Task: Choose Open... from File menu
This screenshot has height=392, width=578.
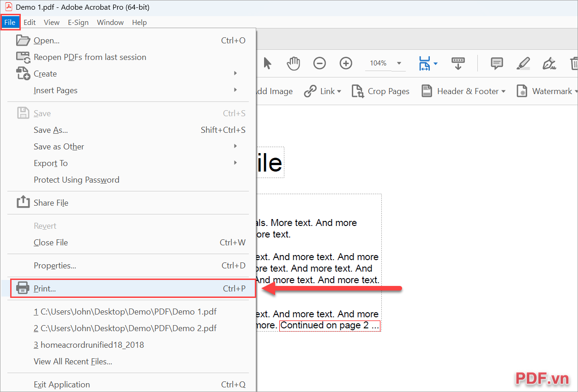Action: [128, 41]
